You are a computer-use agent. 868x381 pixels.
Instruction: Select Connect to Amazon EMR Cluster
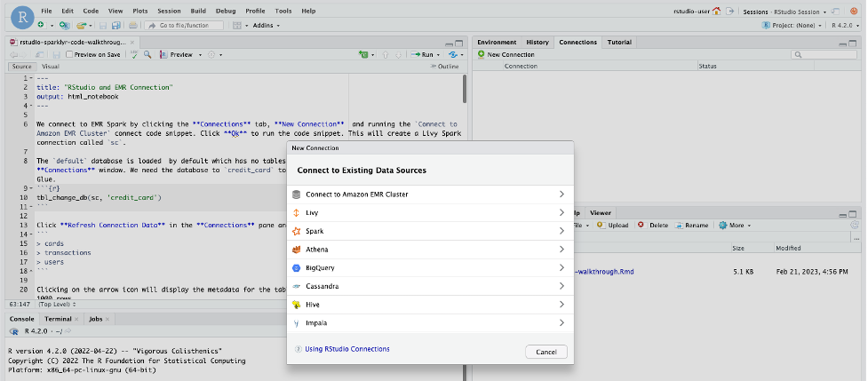(430, 194)
